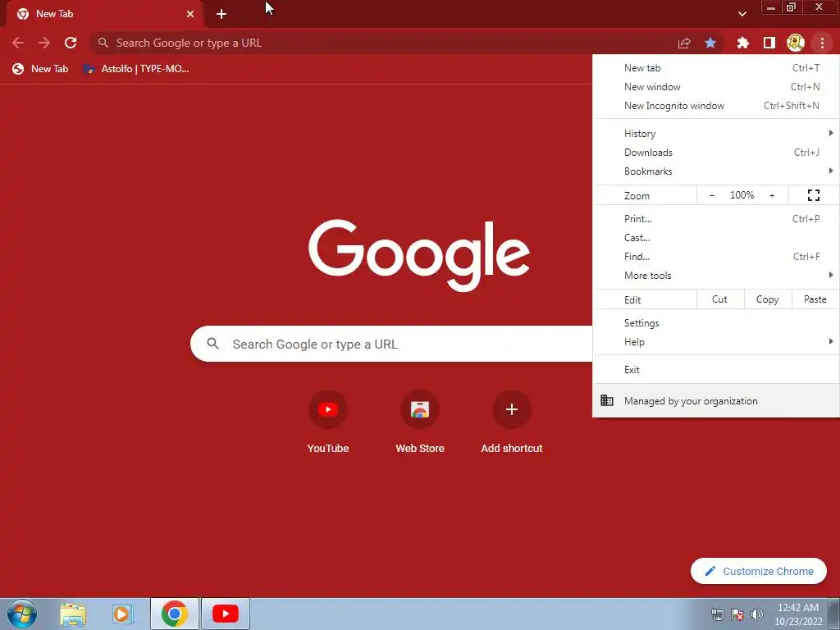840x630 pixels.
Task: Expand the More tools submenu
Action: [715, 276]
